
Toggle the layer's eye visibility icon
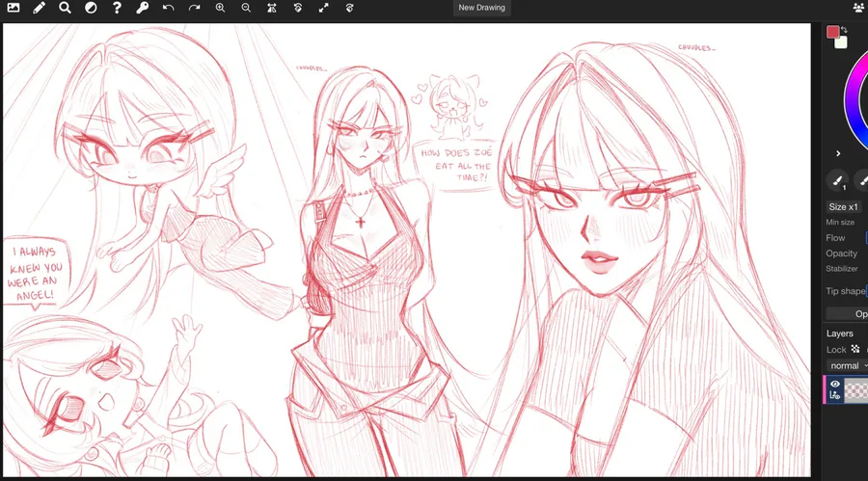pyautogui.click(x=835, y=385)
